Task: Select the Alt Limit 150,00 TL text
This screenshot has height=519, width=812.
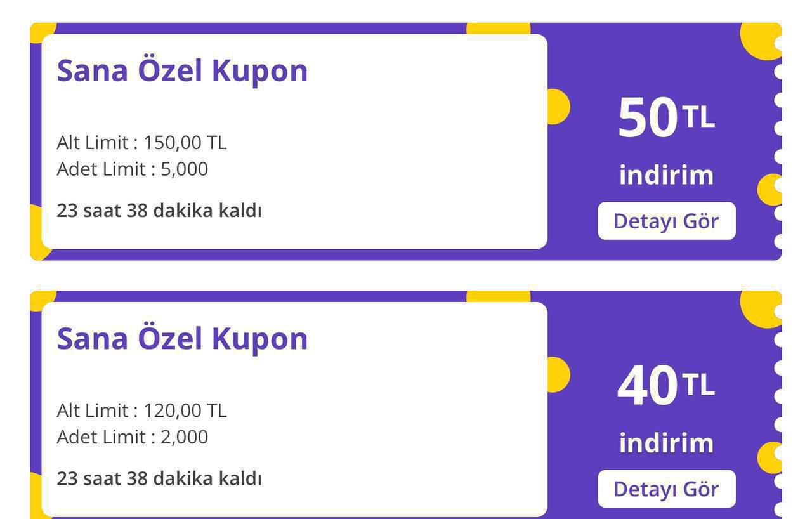Action: click(143, 143)
